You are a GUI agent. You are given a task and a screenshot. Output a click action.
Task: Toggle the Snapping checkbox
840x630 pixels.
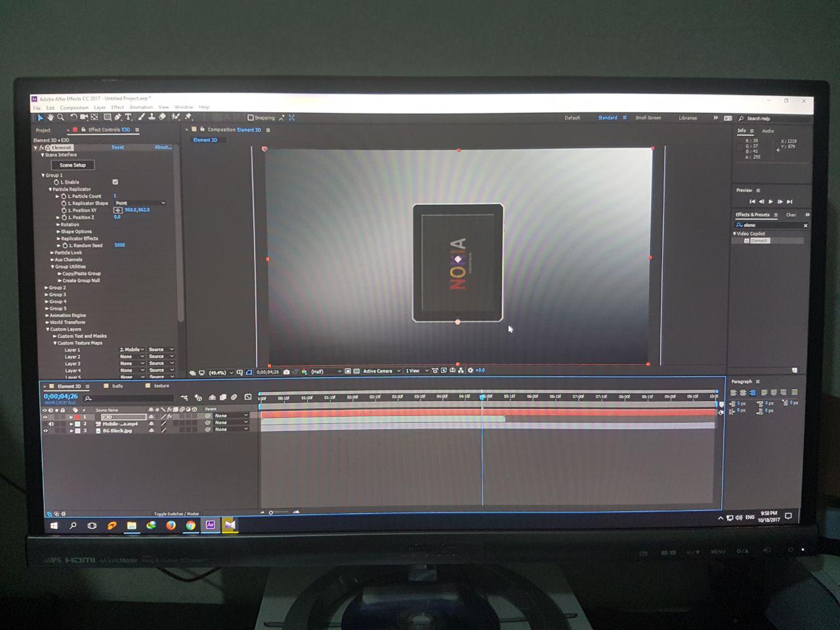(x=251, y=117)
